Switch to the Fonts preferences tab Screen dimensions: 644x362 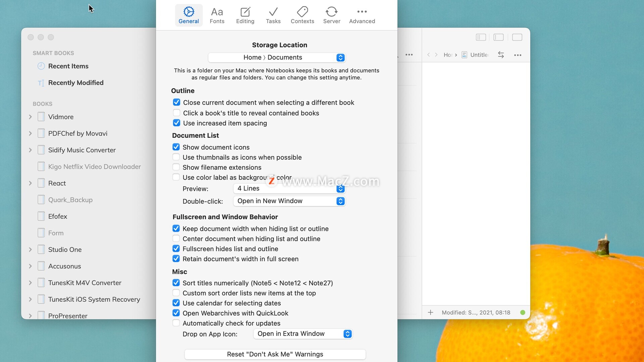point(217,15)
